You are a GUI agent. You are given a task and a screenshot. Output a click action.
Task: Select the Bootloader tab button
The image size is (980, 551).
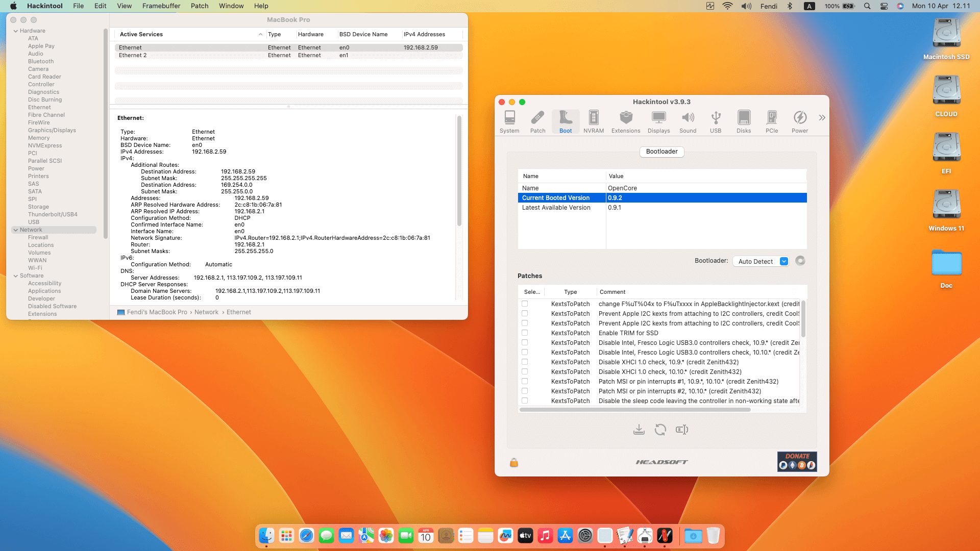point(661,152)
